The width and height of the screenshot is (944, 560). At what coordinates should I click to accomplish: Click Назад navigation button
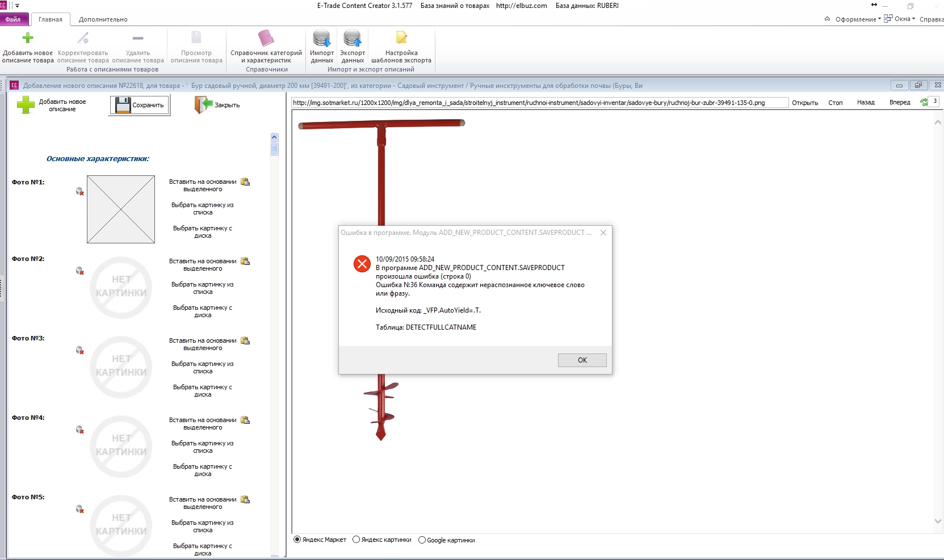point(866,102)
